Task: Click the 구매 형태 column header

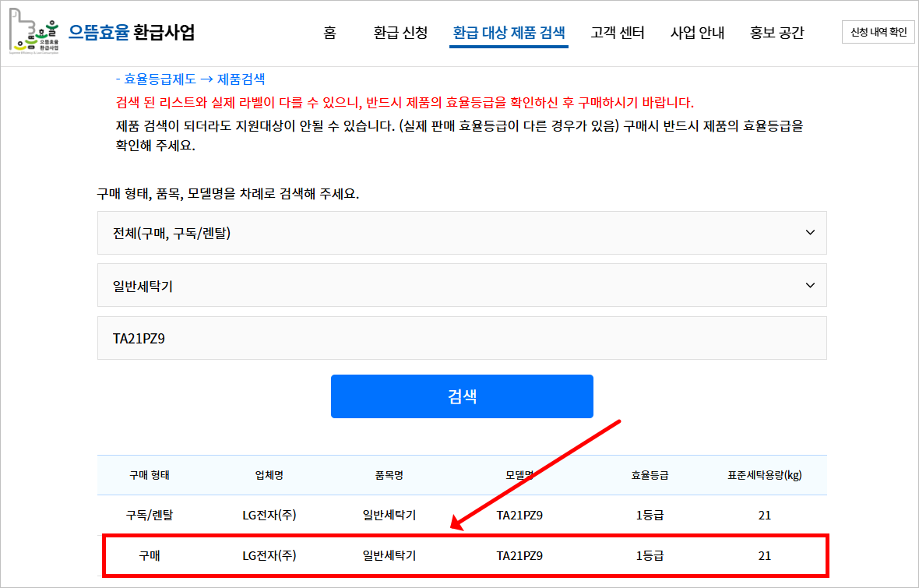Action: pyautogui.click(x=150, y=475)
